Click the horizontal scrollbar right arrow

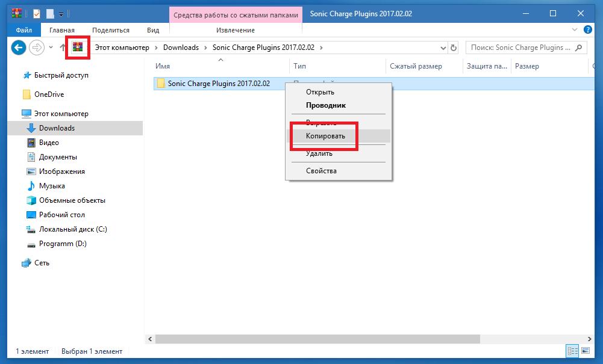point(590,339)
